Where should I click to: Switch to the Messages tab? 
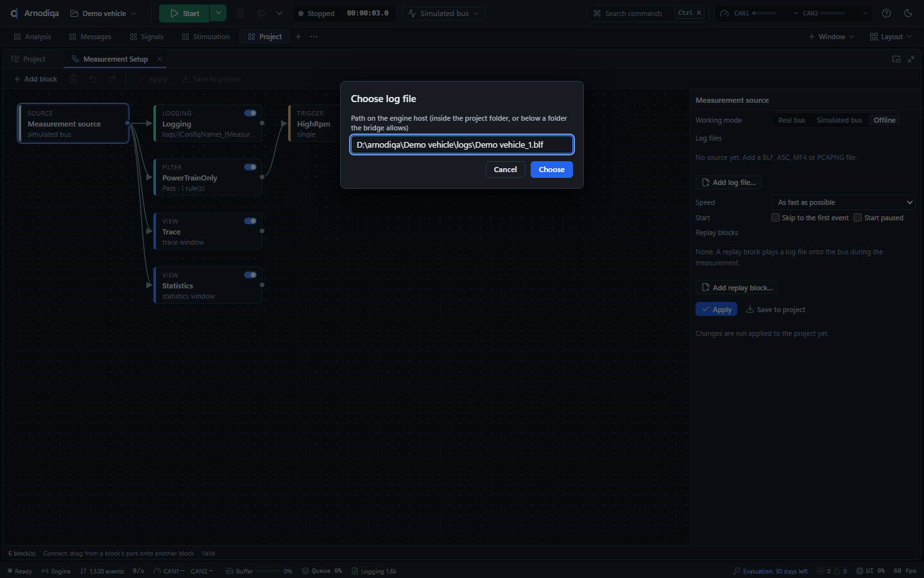click(90, 37)
